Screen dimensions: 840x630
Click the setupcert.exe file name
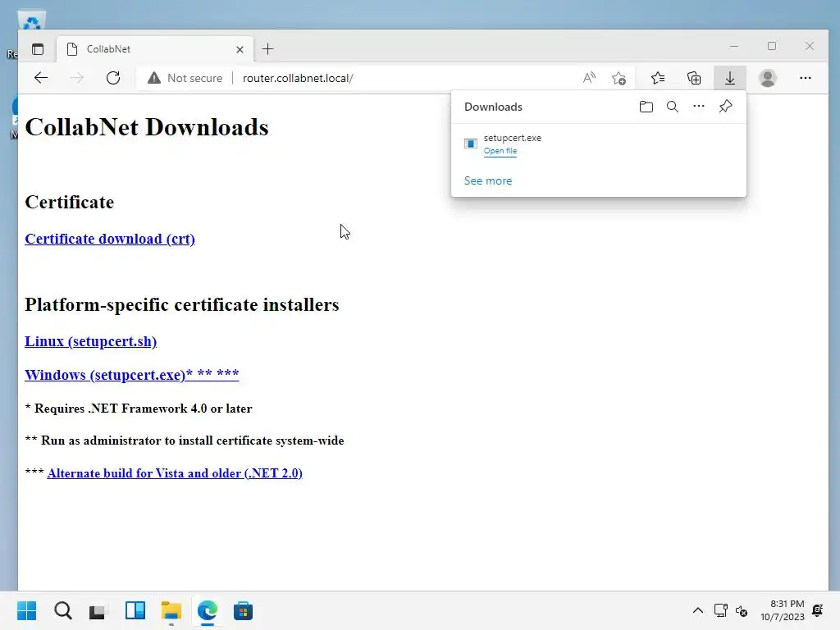point(512,138)
